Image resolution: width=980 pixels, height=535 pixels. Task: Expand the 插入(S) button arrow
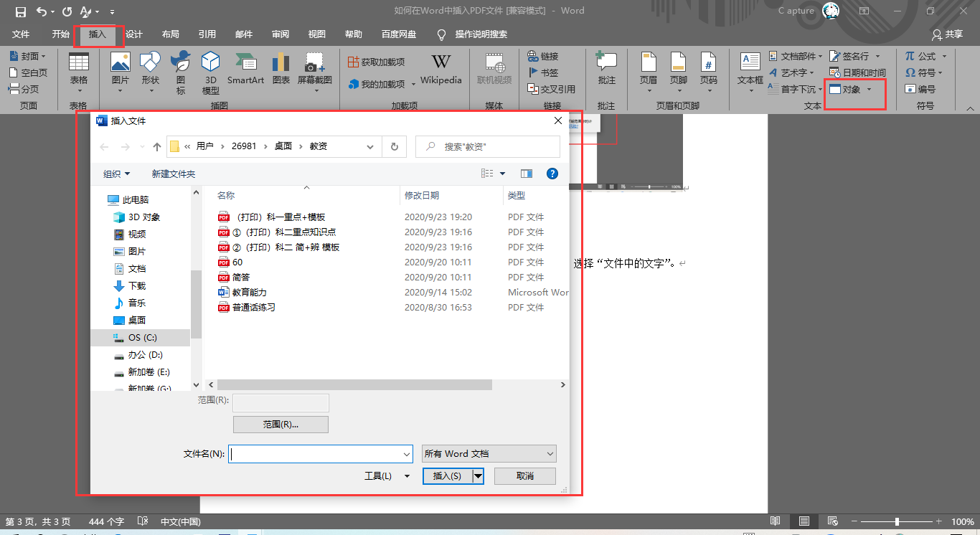click(x=478, y=476)
